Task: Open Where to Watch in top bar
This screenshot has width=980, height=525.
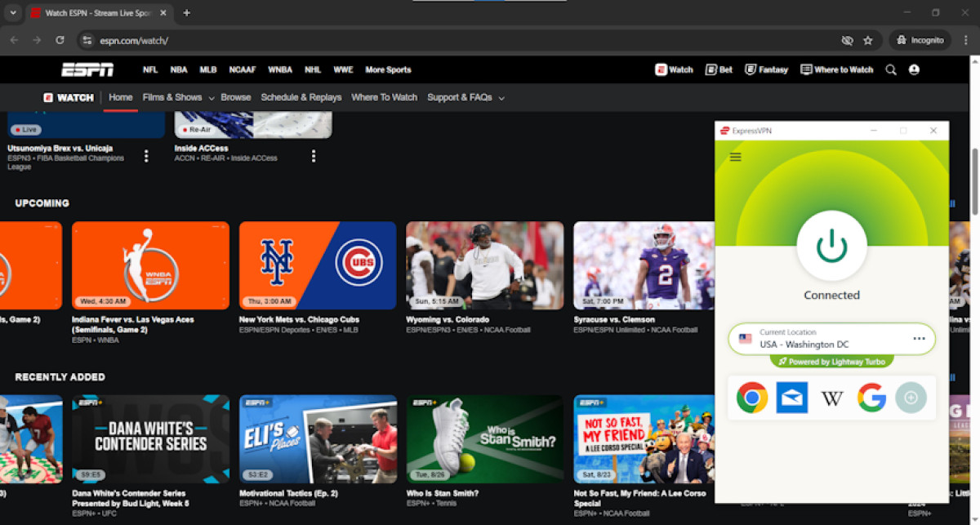Action: pyautogui.click(x=836, y=70)
